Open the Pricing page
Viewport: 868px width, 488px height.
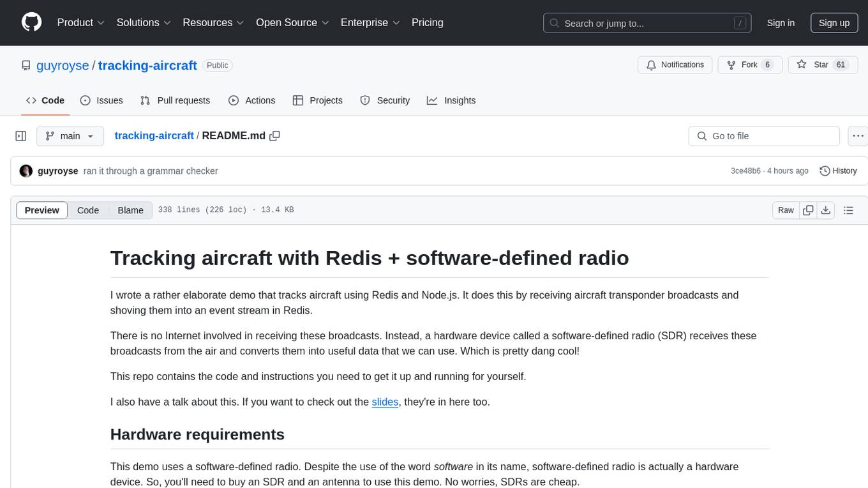[x=428, y=22]
